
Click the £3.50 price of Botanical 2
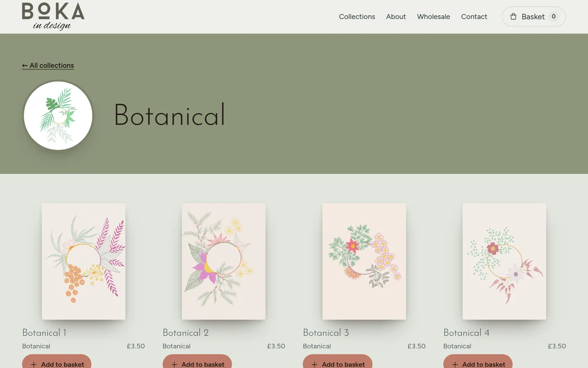point(276,346)
